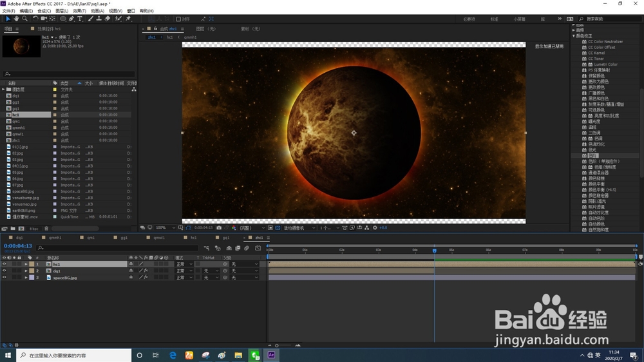The image size is (644, 362).
Task: Switch to the dq1 timeline tab
Action: [x=19, y=238]
